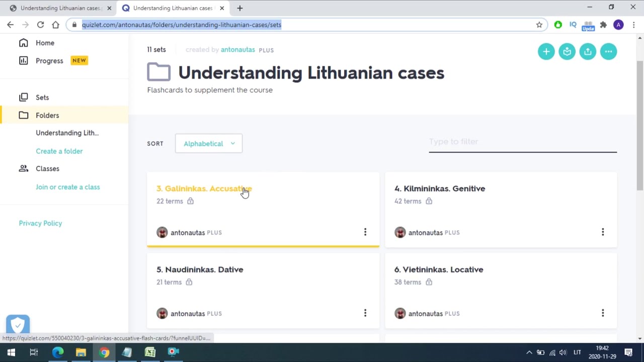Open Sets in the sidebar
Image resolution: width=644 pixels, height=362 pixels.
point(42,98)
